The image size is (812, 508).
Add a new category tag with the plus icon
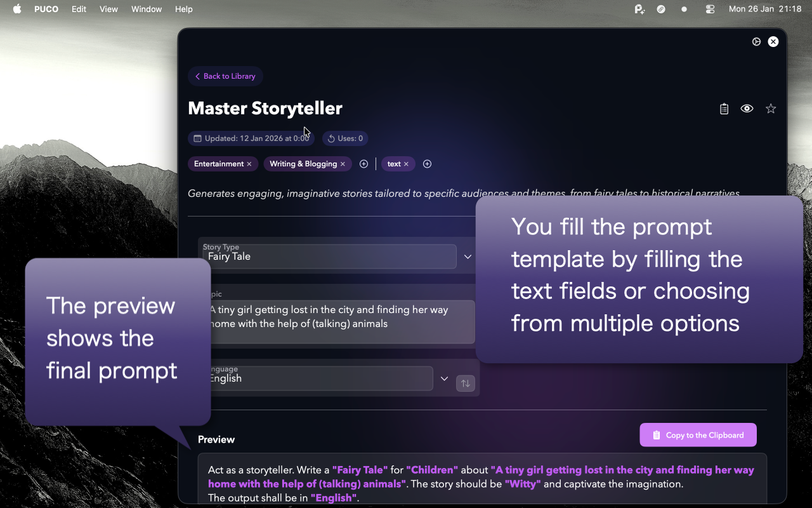[x=363, y=163]
